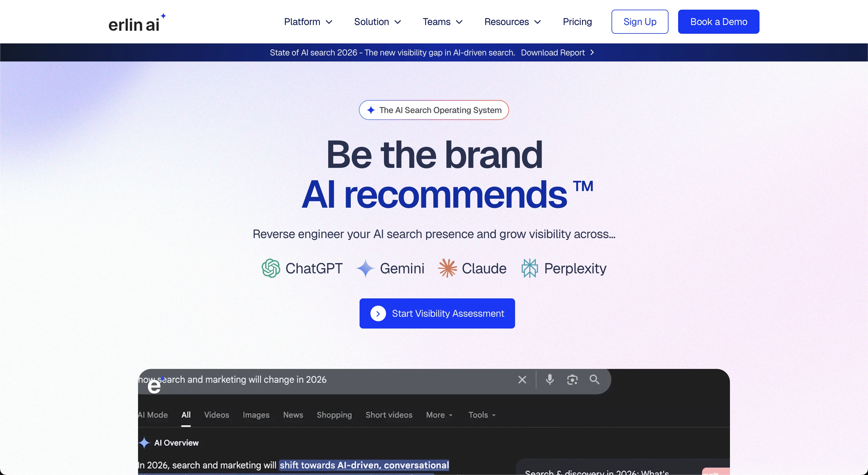Click the arrow next to Download Report

592,52
